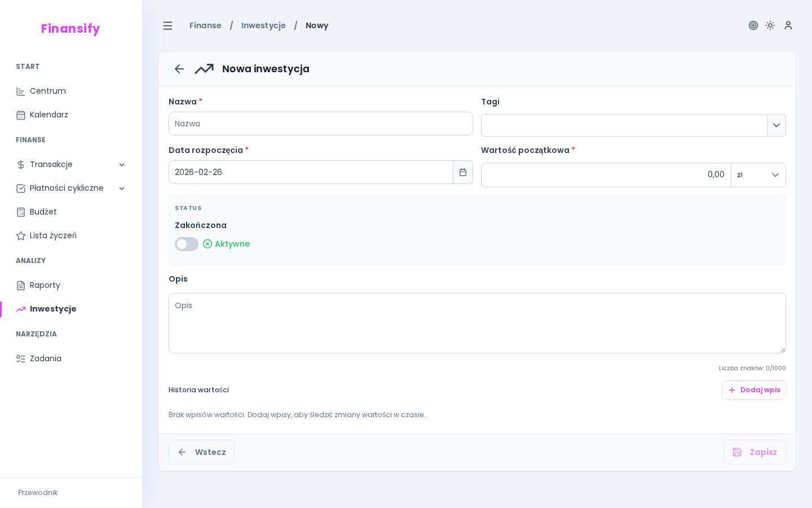Open the date picker calendar icon
812x508 pixels.
462,172
